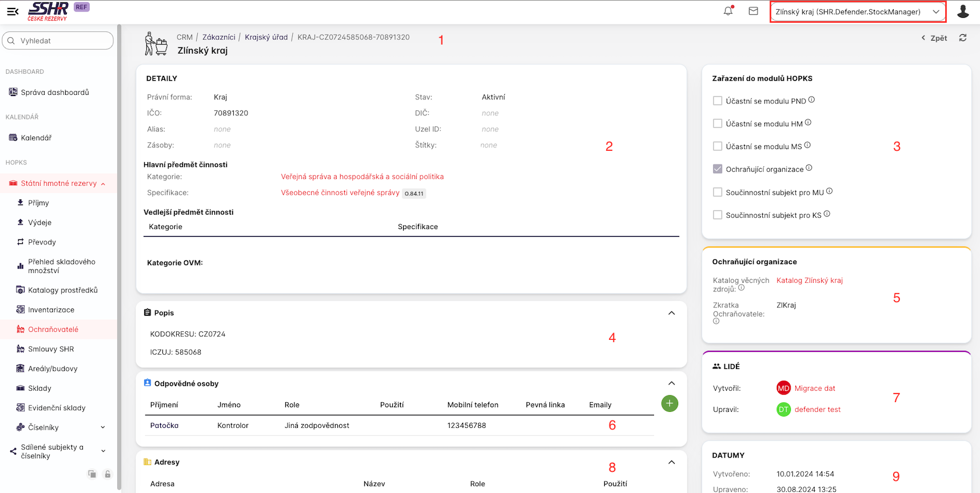Image resolution: width=980 pixels, height=493 pixels.
Task: Expand Číselníky in the sidebar
Action: pos(103,427)
